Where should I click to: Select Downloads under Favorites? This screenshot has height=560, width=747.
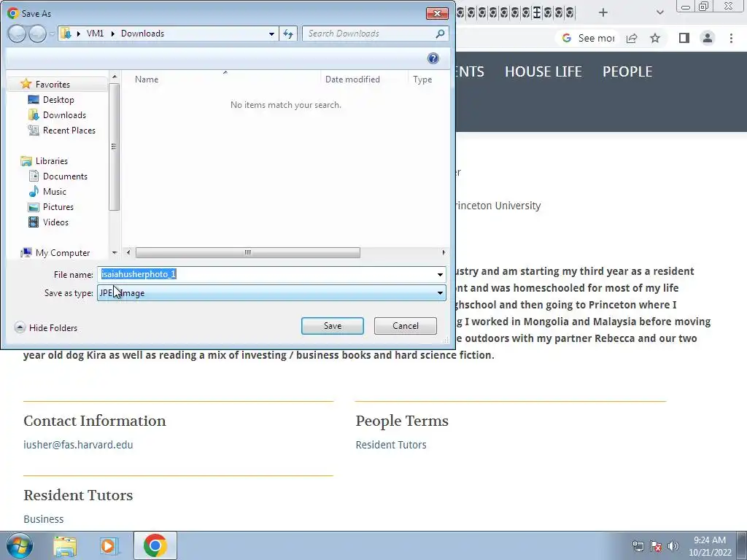(x=64, y=114)
